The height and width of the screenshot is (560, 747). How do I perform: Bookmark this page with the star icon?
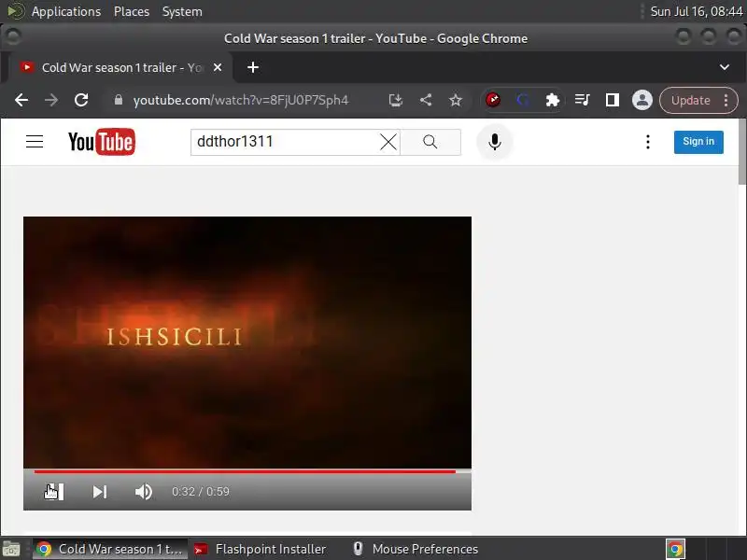[456, 100]
